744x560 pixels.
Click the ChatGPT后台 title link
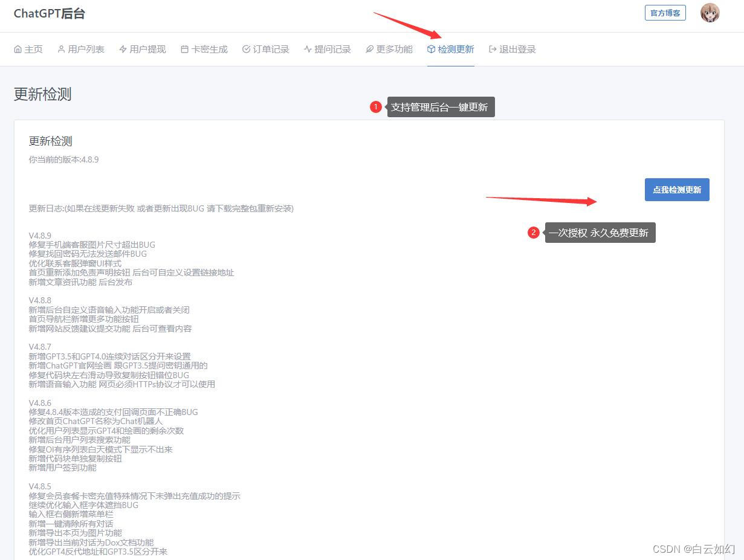(x=50, y=12)
